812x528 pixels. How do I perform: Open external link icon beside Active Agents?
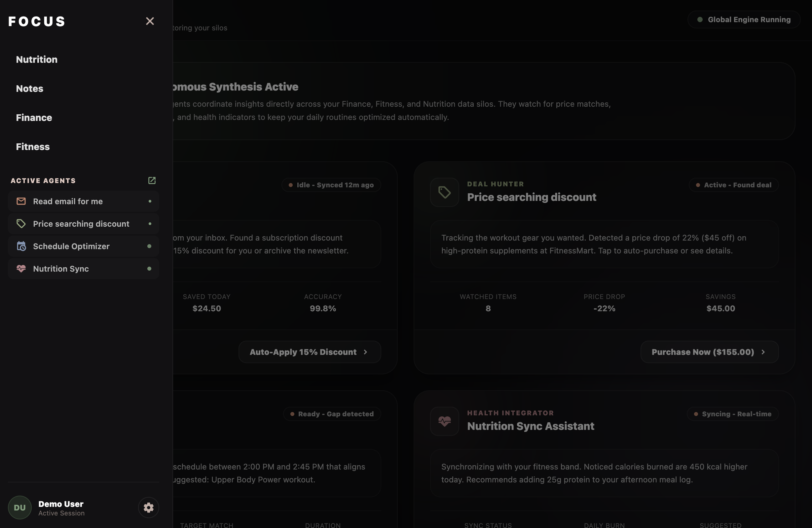[x=152, y=180]
